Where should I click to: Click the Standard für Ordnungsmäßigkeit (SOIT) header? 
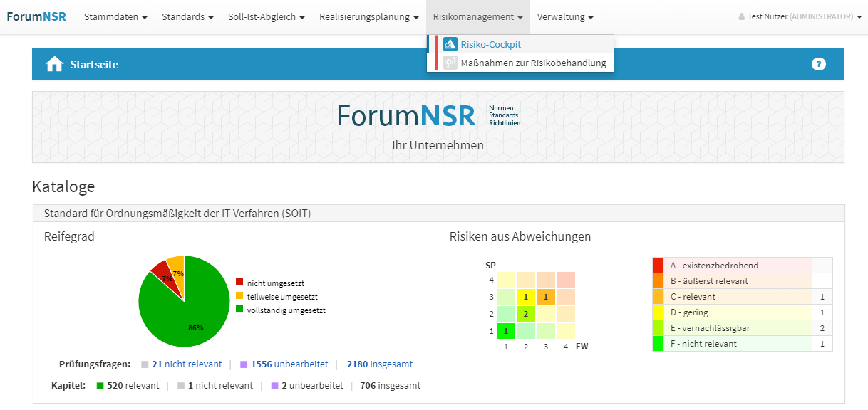[438, 213]
